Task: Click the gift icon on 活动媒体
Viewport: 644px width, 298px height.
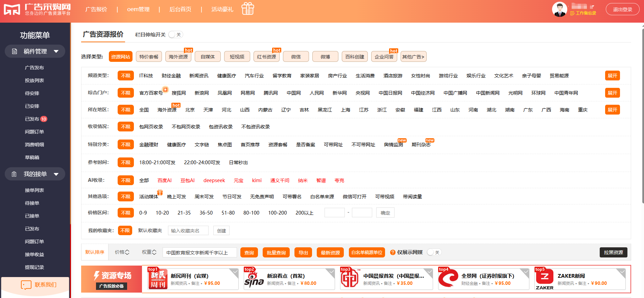Action: click(x=160, y=192)
